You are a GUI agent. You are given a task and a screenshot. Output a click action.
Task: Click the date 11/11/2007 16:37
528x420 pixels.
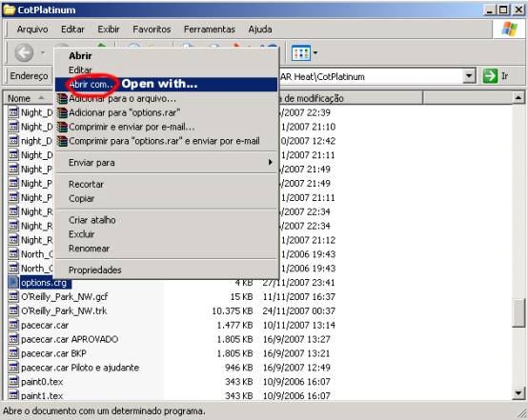click(x=299, y=297)
